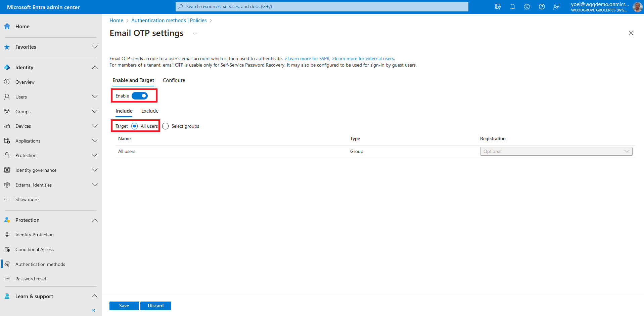The image size is (644, 316).
Task: Click the Save button
Action: [x=124, y=306]
